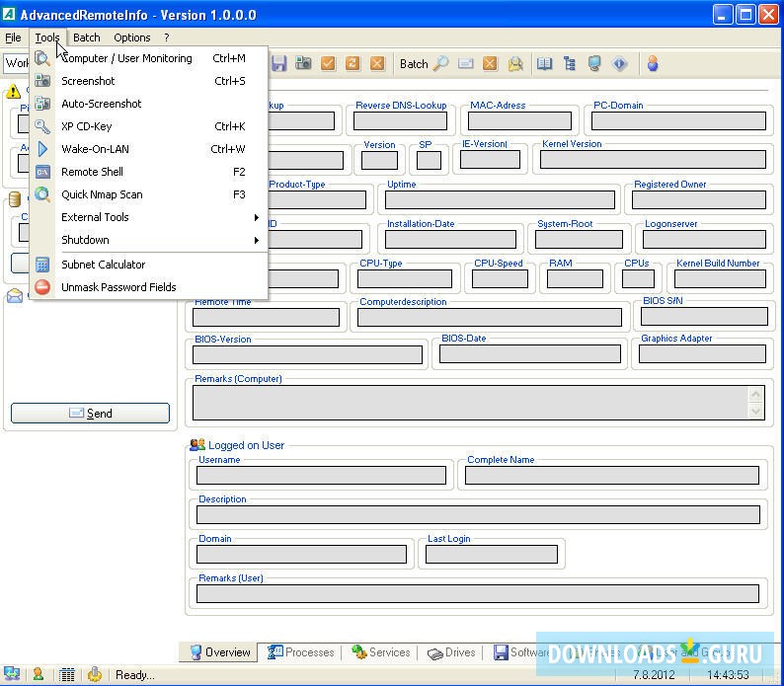Select Wake-On-LAN from the menu
The height and width of the screenshot is (686, 784).
tap(148, 149)
